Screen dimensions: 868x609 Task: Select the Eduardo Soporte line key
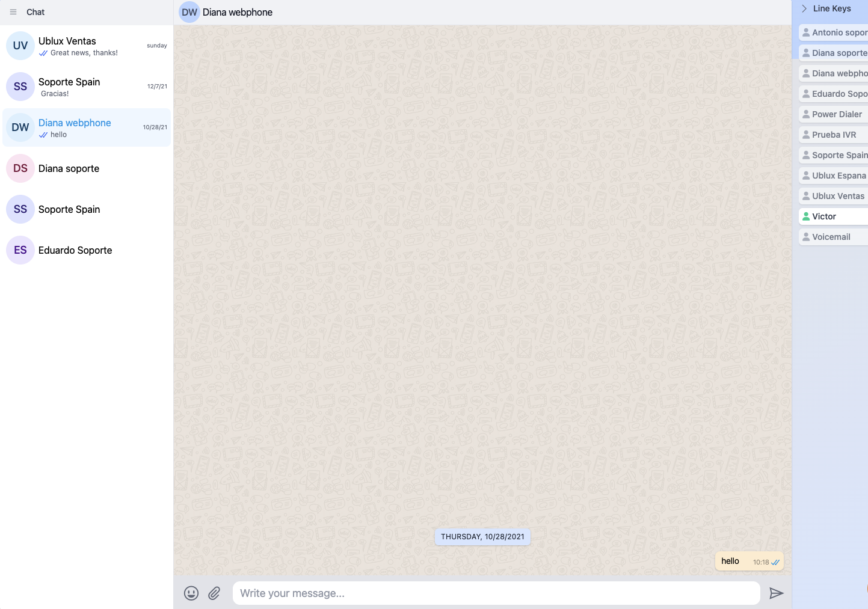[834, 94]
